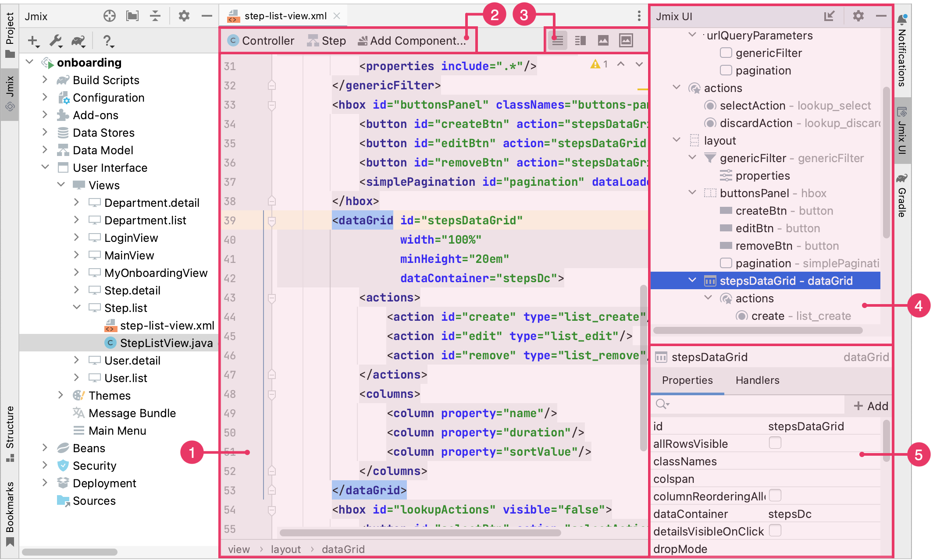Click the Gradle elephant icon in Jmix toolbar
Viewport: 933px width, 560px height.
[x=79, y=41]
